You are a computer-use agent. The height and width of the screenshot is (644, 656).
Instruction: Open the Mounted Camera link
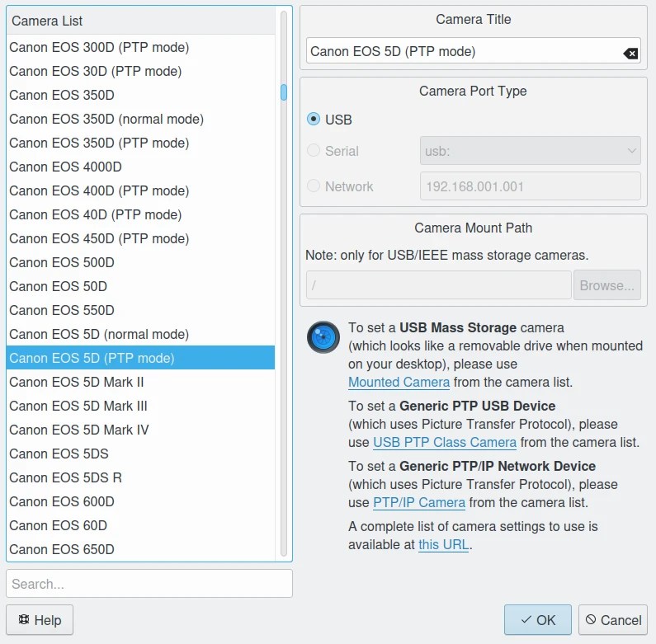click(x=399, y=382)
